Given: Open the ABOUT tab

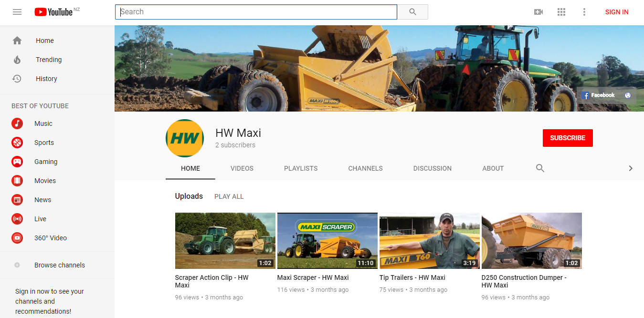Looking at the screenshot, I should click(x=493, y=168).
